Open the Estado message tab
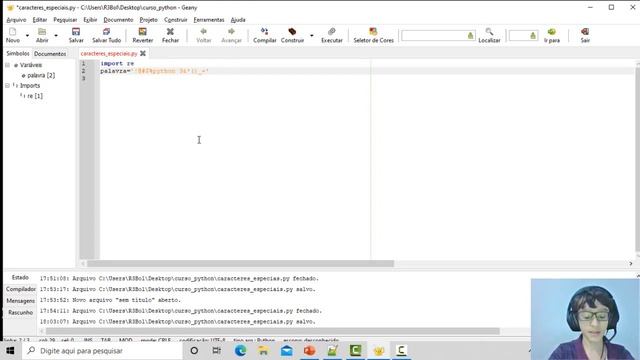640x360 pixels. (20, 277)
